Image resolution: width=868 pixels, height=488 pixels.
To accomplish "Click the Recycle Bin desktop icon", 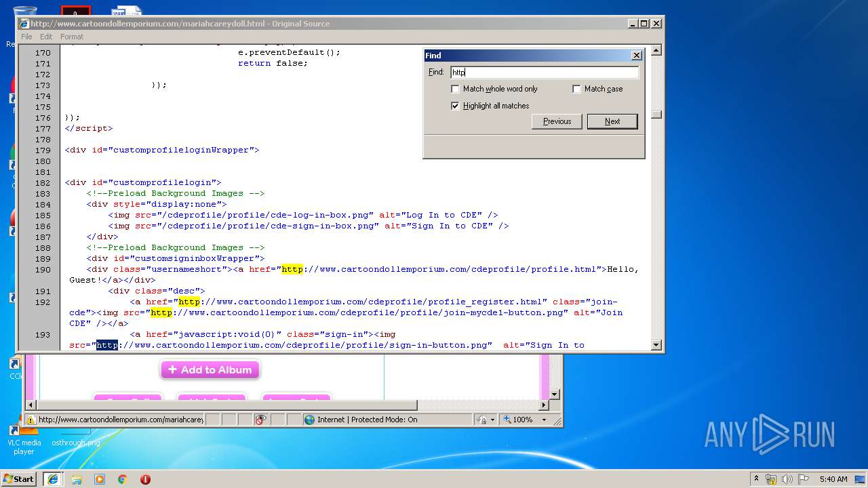I will pos(24,12).
